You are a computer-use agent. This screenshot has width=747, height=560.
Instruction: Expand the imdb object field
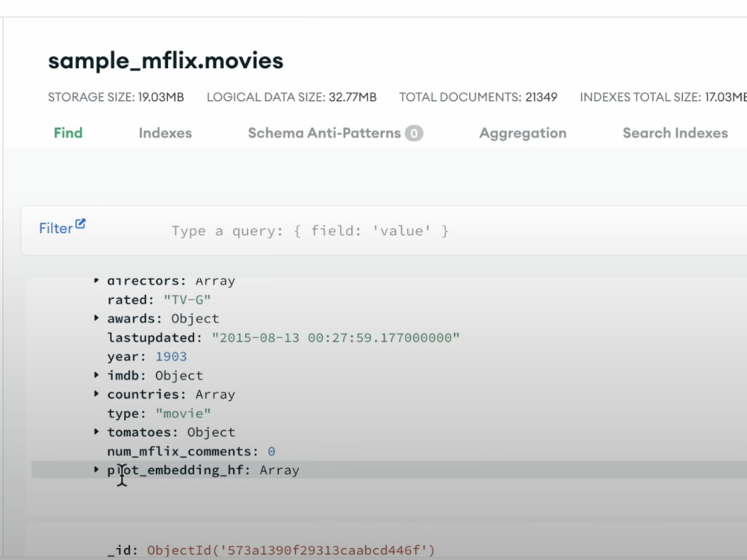(x=96, y=376)
